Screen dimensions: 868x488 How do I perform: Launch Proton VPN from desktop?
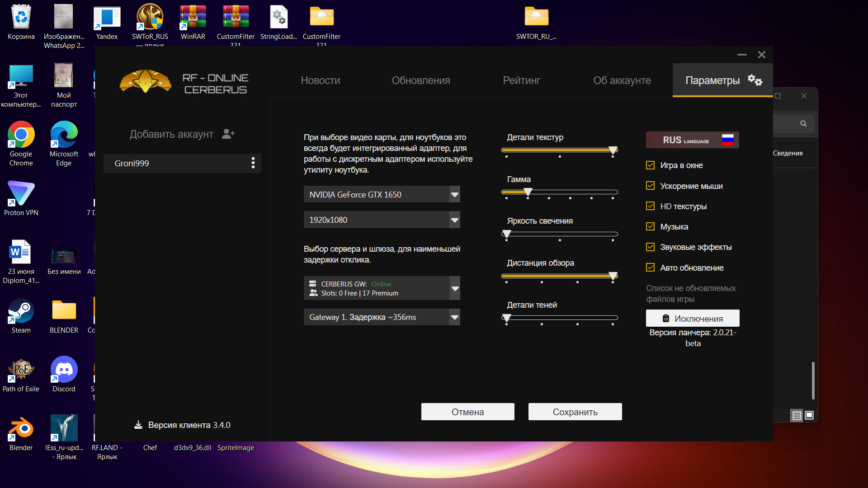(x=21, y=199)
